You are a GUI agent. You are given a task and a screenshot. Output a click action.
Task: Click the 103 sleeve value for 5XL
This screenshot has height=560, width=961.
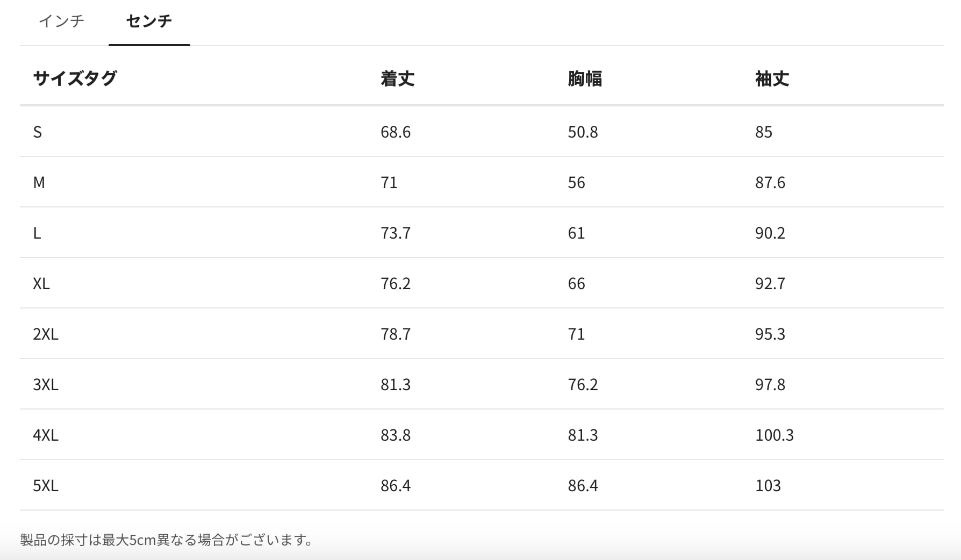768,486
